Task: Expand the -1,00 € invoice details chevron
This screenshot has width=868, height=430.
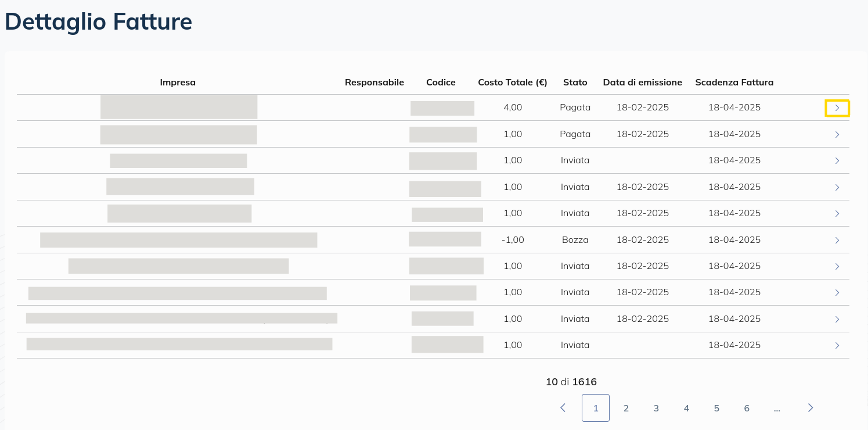Action: [837, 240]
